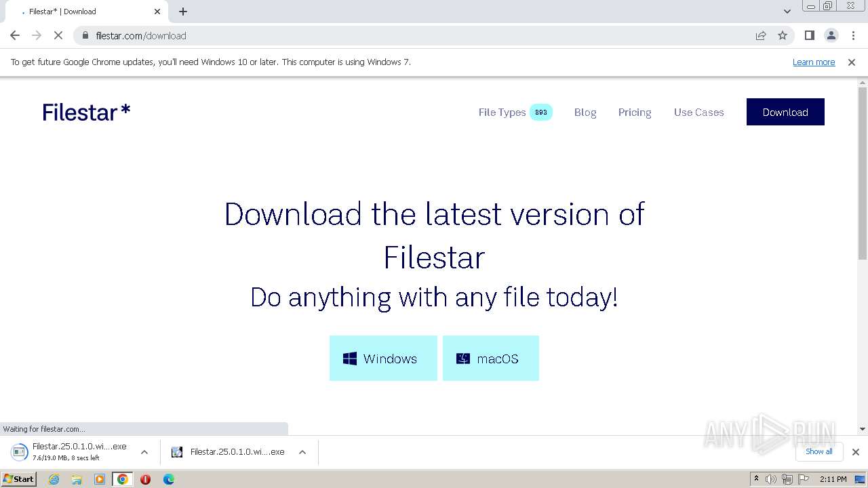The image size is (868, 488).
Task: Click the browser forward arrow
Action: pos(37,35)
